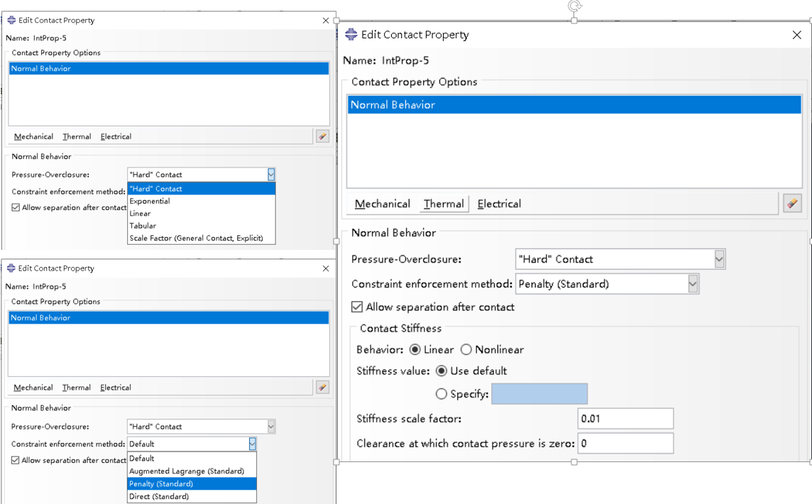
Task: Select the Nonlinear behavior radio button
Action: 466,349
